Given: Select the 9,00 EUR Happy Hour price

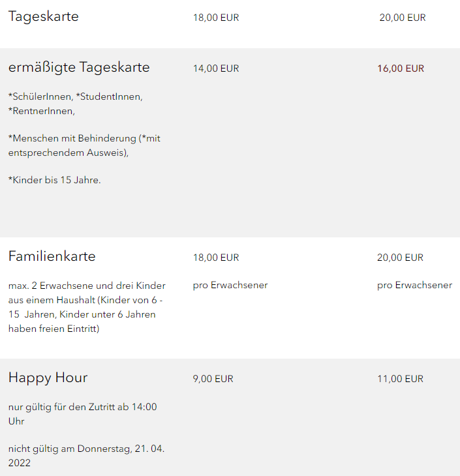Looking at the screenshot, I should click(213, 379).
